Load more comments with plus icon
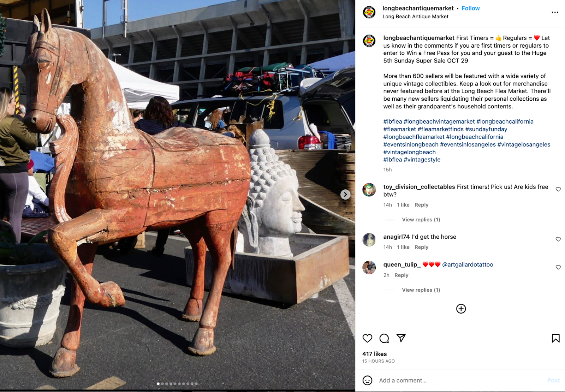565x392 pixels. pos(461,309)
